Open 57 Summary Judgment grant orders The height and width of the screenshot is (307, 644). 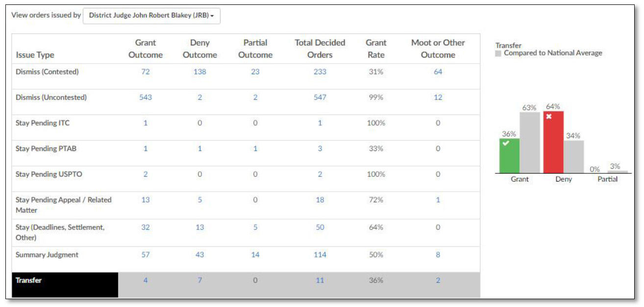[x=146, y=255]
